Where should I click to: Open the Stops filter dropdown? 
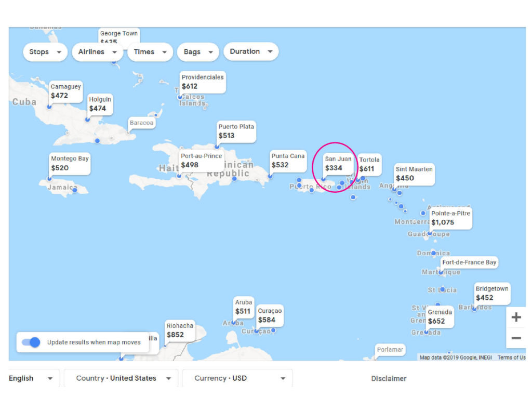pos(45,52)
